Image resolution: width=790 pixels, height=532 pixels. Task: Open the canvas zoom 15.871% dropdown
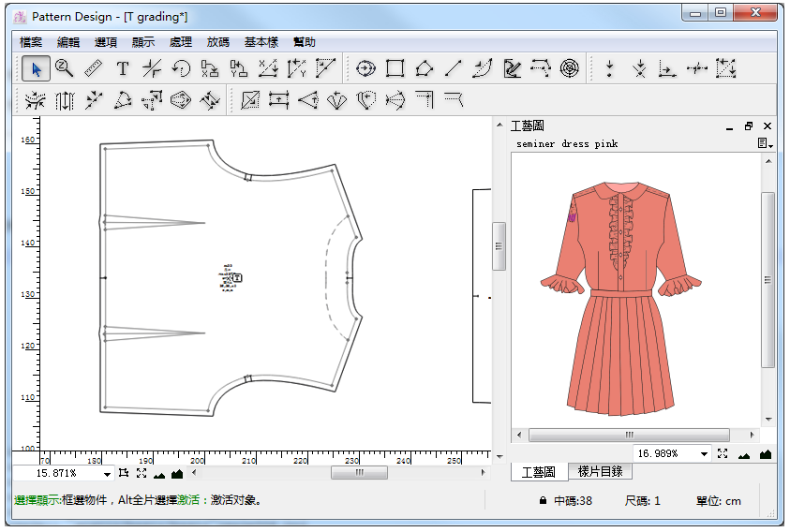(107, 474)
